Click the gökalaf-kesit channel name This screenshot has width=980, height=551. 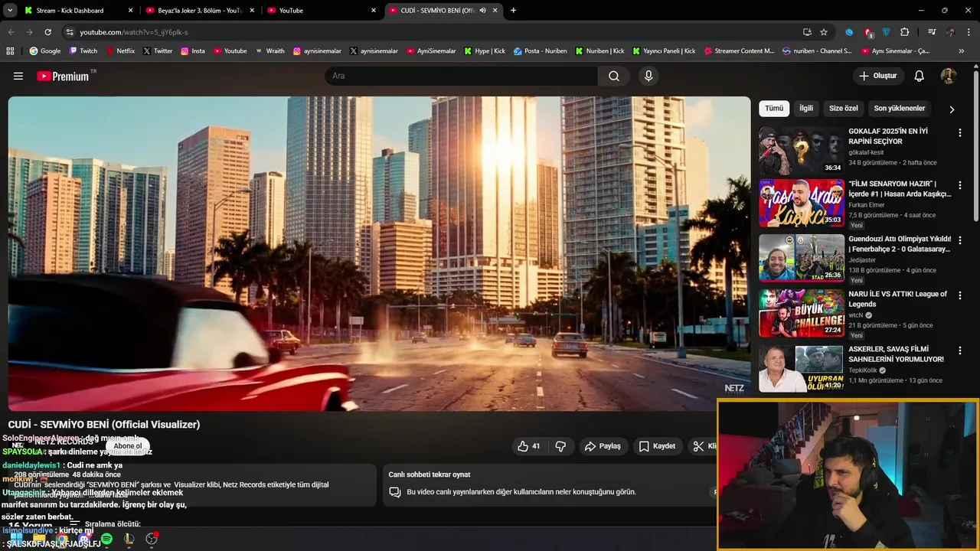(866, 152)
